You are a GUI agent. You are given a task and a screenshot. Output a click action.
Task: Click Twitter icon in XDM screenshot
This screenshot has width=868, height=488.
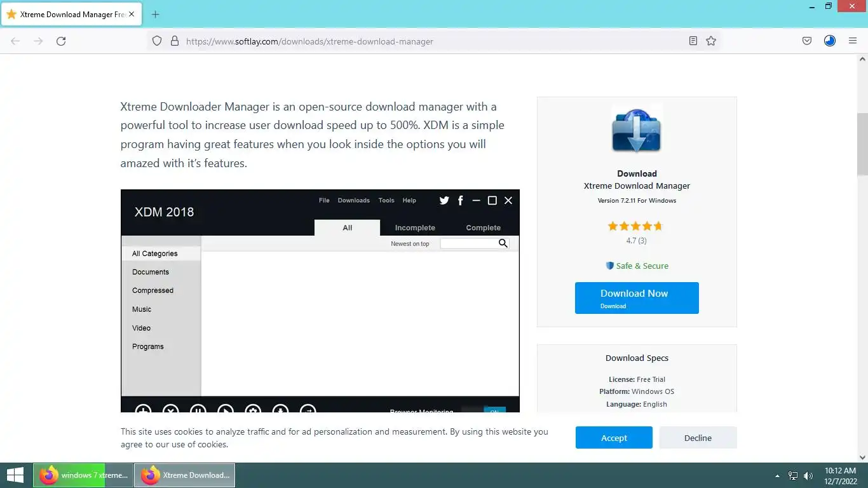[x=444, y=200]
